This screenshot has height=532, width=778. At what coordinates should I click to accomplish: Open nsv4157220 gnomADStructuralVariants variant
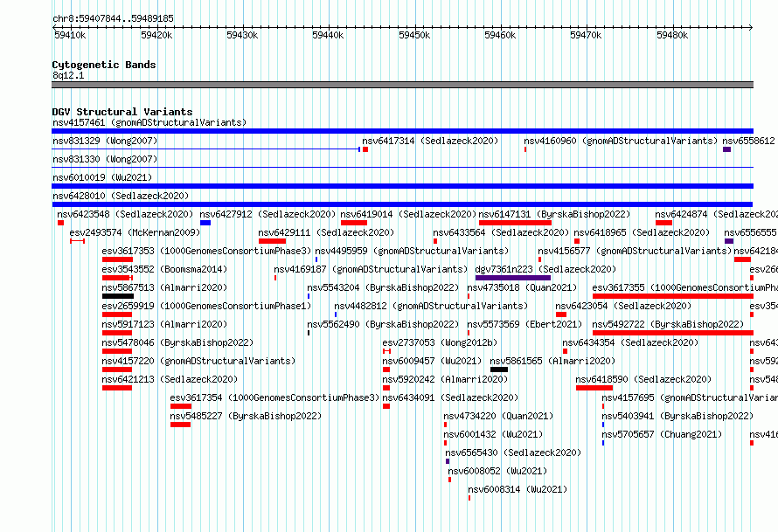click(198, 361)
